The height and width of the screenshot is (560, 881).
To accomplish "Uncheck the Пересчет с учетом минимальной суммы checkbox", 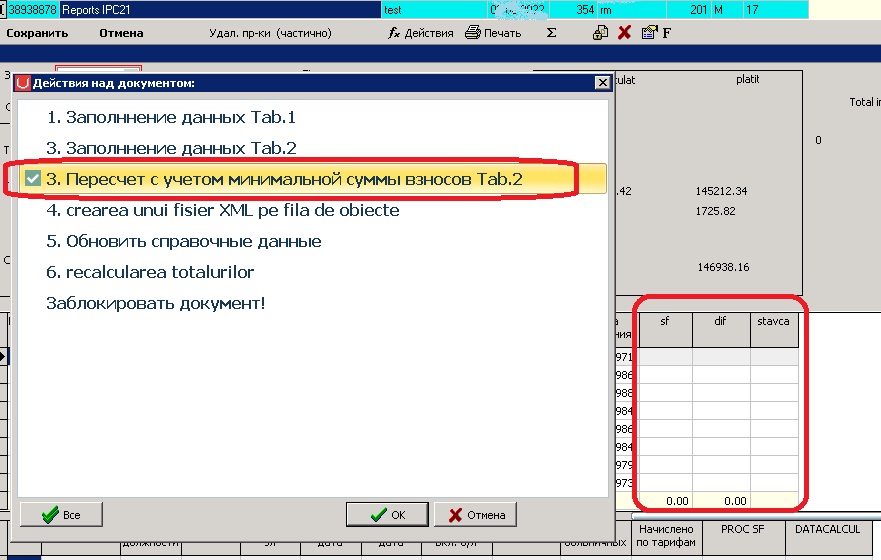I will coord(33,179).
